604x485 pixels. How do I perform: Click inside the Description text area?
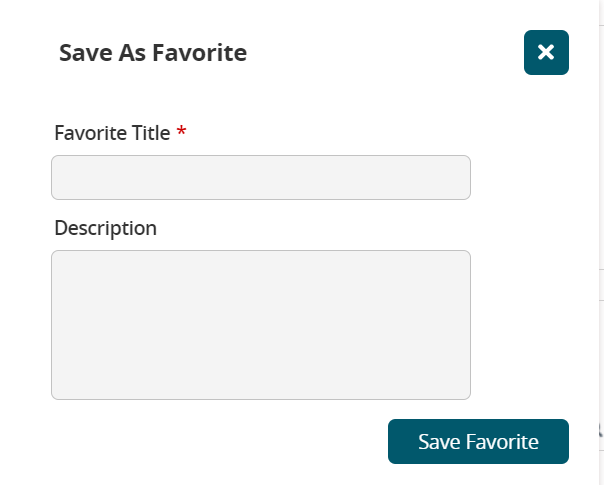coord(260,324)
